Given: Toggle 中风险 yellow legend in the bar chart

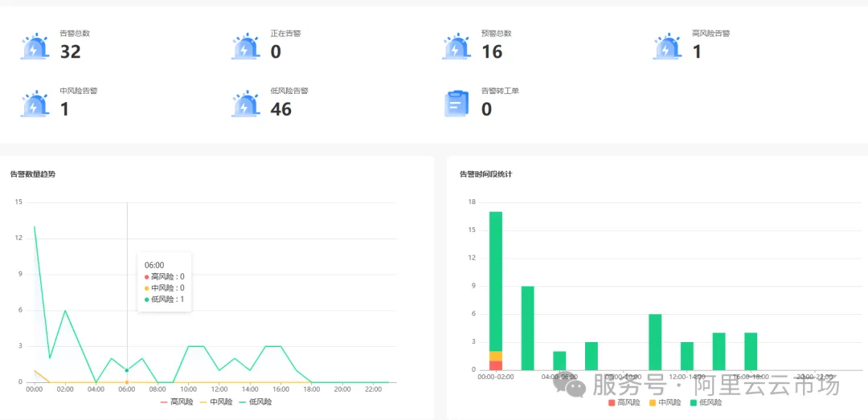Looking at the screenshot, I should (665, 403).
